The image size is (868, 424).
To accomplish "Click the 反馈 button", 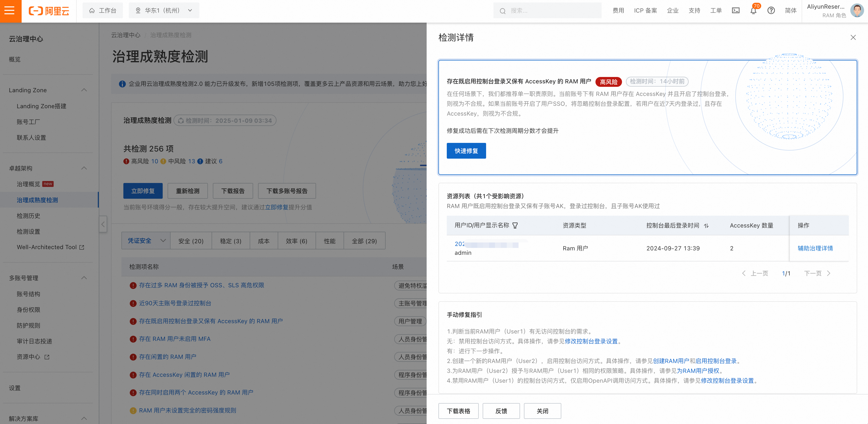I will click(x=501, y=411).
